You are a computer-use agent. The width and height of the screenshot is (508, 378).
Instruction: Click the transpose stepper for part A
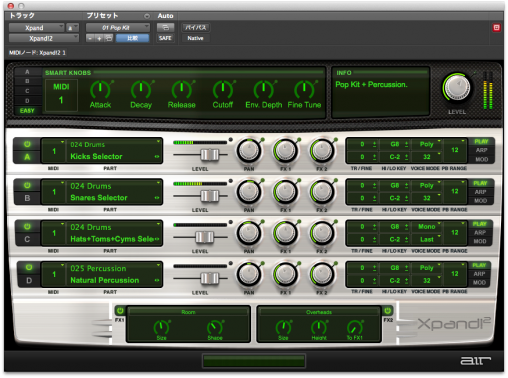374,144
